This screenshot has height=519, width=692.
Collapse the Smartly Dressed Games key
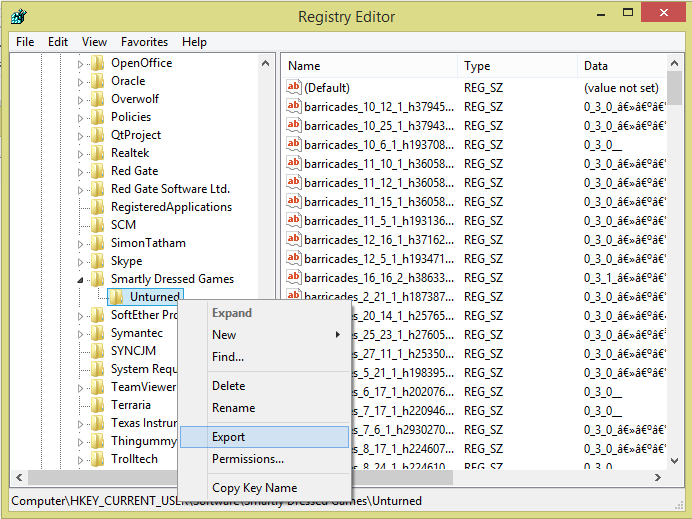pos(80,280)
